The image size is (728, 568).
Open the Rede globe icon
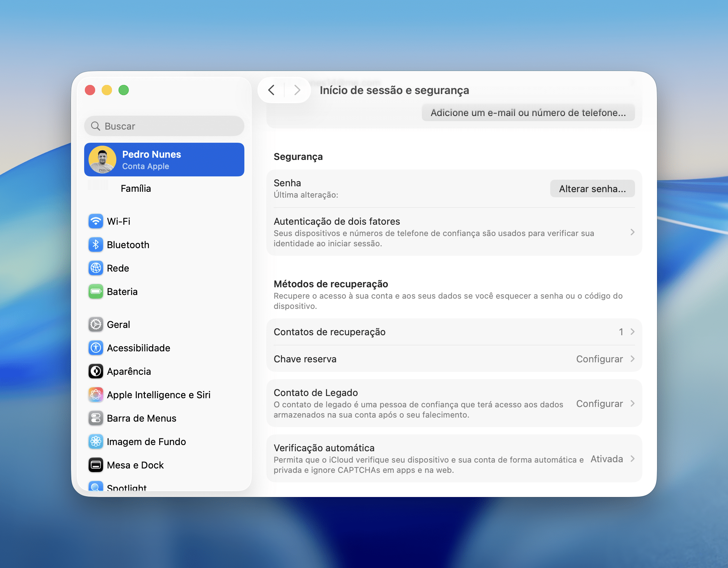95,268
